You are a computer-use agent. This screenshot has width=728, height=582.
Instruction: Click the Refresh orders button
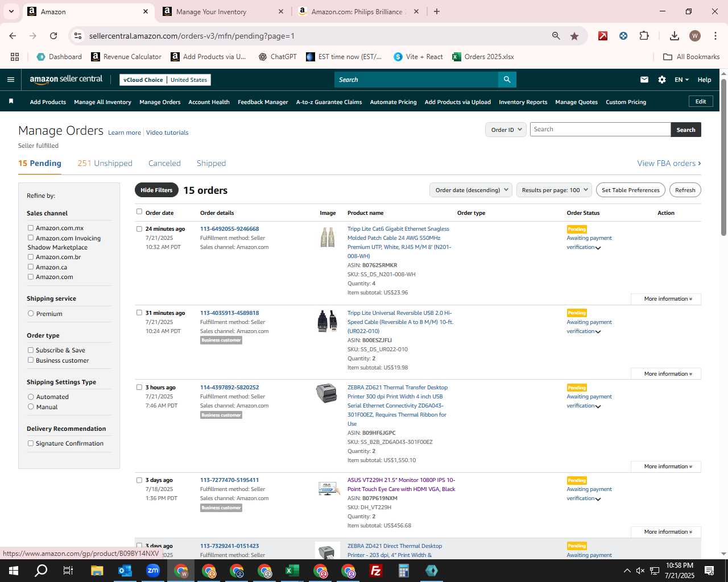click(x=685, y=190)
